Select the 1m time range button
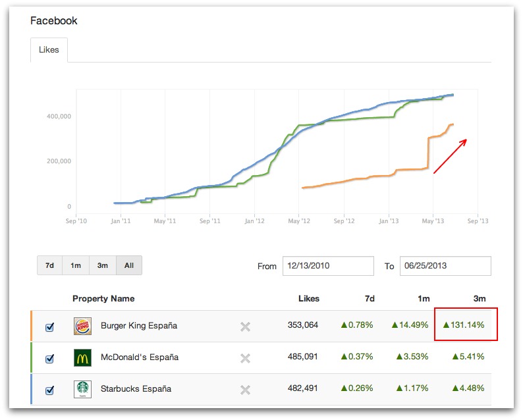 click(76, 265)
